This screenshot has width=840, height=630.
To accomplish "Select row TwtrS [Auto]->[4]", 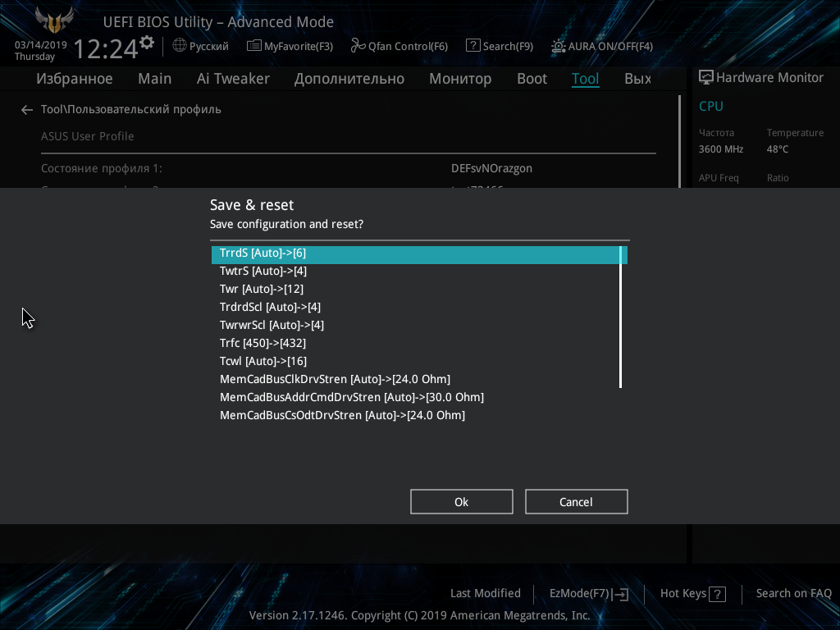I will pyautogui.click(x=419, y=271).
